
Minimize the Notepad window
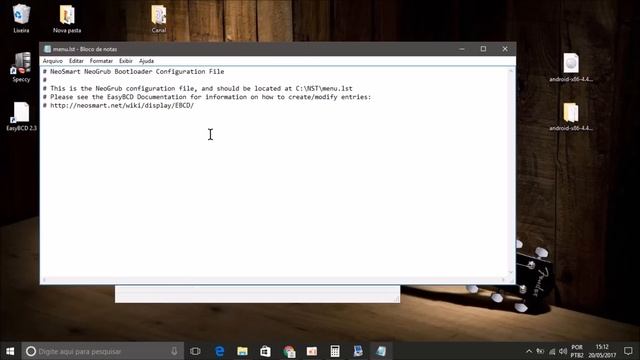pyautogui.click(x=462, y=49)
